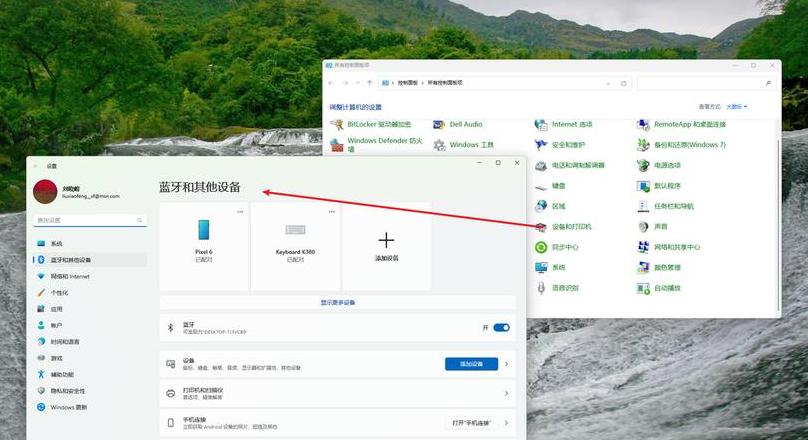Open Keyboard (键盘) in Control Panel
Screen dimensions: 808x440
pos(550,185)
